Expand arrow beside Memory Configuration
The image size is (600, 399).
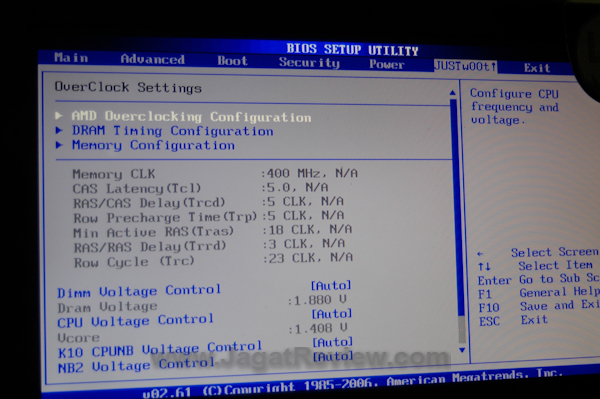click(x=59, y=145)
